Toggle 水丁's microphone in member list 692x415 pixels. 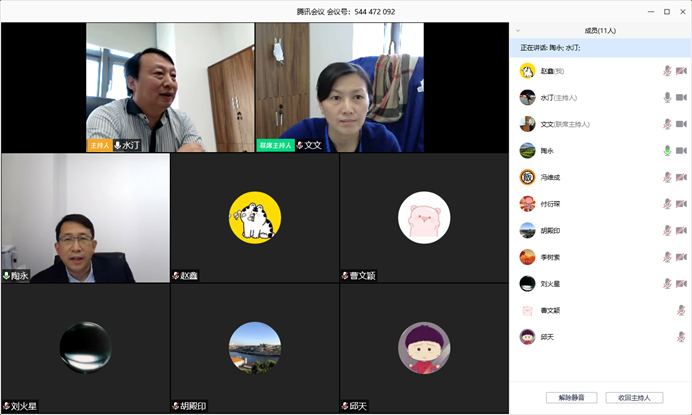point(667,98)
